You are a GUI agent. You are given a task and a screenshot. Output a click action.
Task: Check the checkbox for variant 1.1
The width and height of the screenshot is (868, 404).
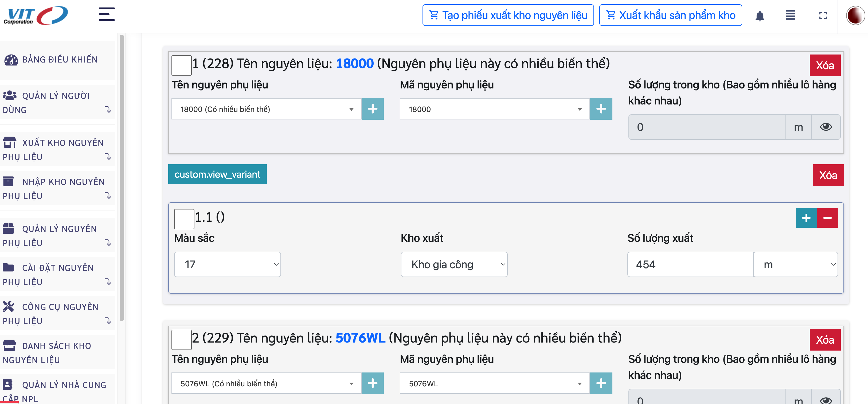[x=184, y=219]
